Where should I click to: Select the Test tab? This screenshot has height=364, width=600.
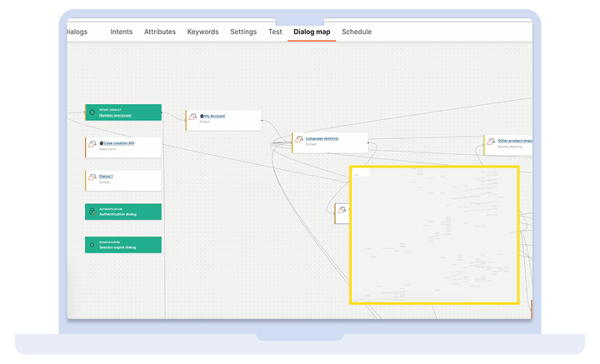(x=275, y=32)
